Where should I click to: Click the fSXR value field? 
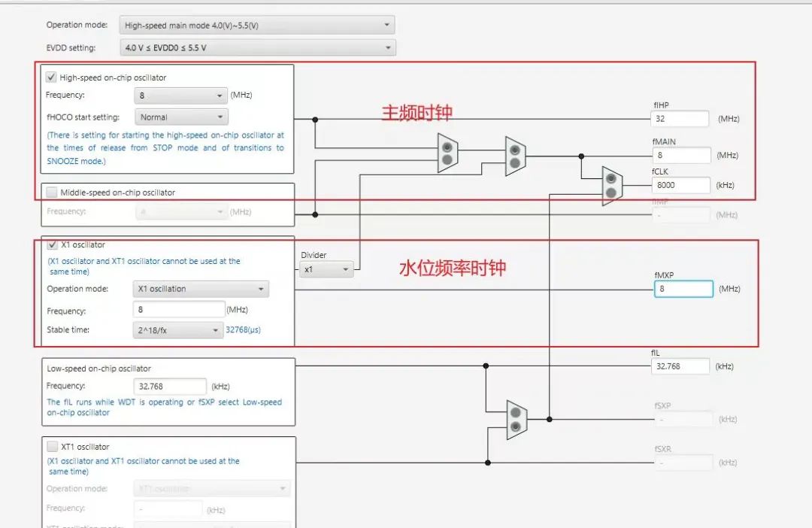tap(683, 463)
